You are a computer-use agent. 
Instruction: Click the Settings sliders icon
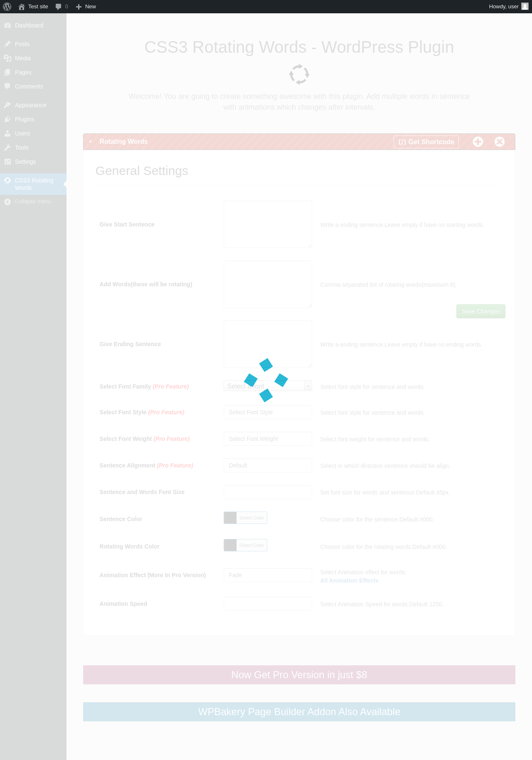click(7, 162)
